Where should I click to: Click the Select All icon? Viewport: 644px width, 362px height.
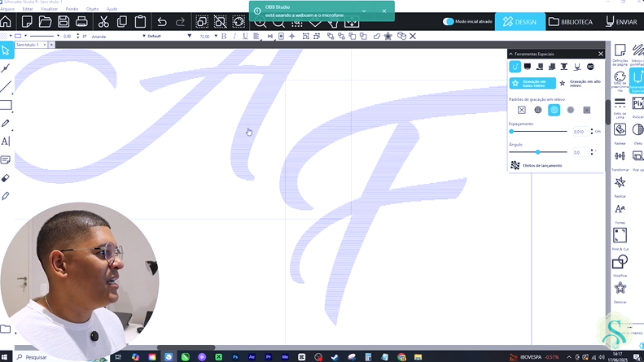(x=202, y=21)
